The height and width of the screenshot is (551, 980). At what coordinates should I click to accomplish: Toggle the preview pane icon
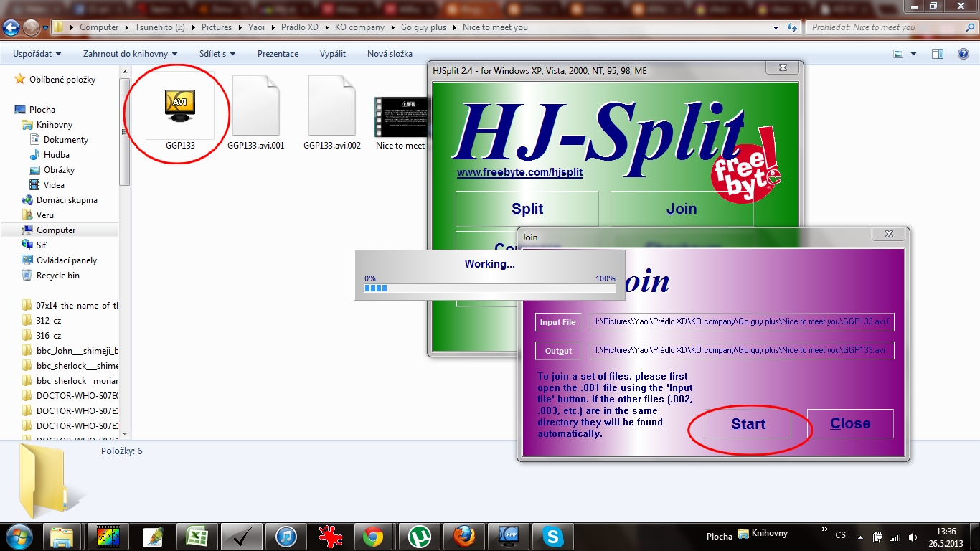(x=938, y=54)
